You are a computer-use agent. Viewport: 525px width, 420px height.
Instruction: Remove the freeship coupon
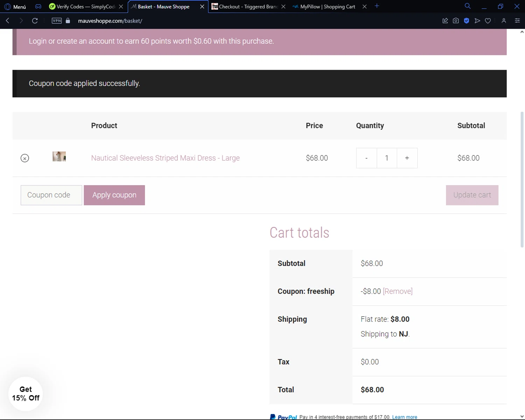tap(398, 291)
